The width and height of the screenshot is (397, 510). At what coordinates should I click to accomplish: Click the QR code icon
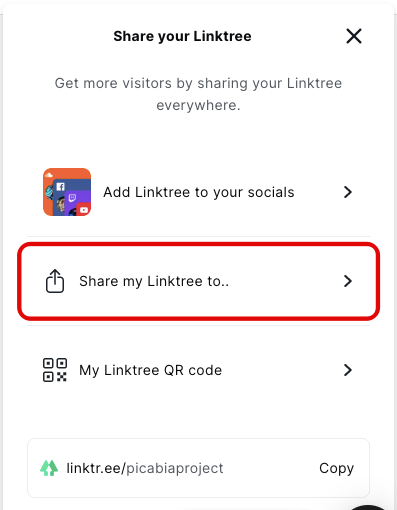pyautogui.click(x=55, y=370)
